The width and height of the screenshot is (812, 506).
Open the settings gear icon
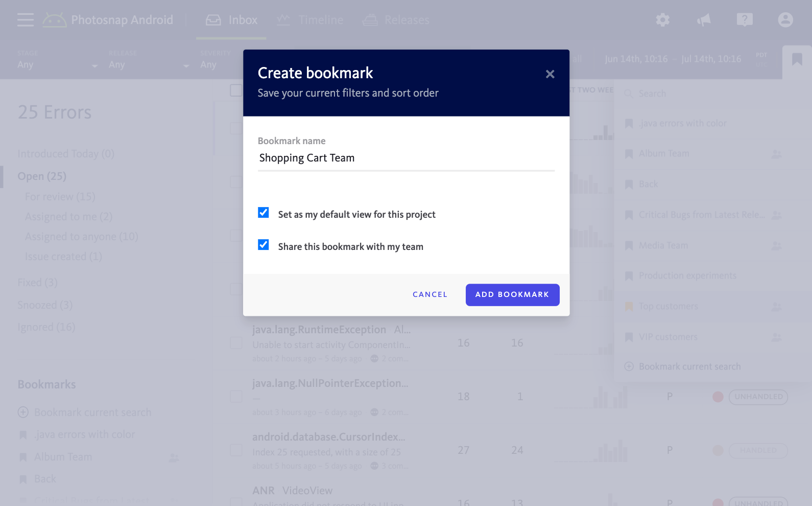coord(662,20)
